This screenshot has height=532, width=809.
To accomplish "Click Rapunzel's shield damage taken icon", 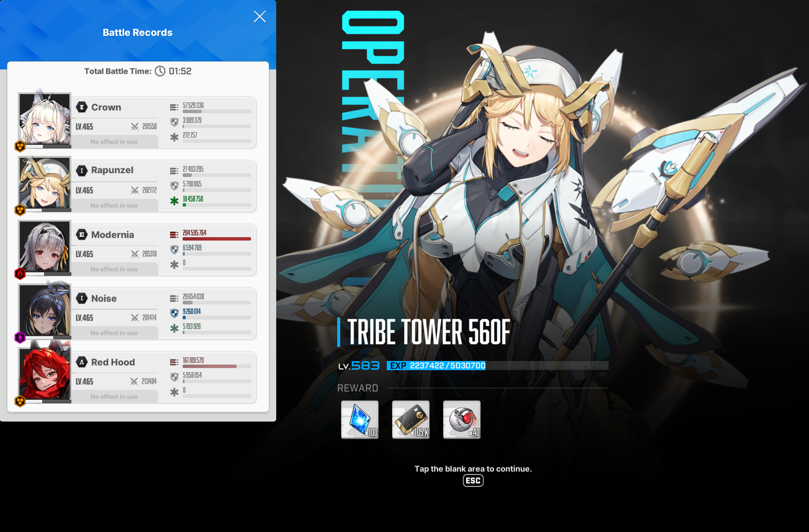I will click(174, 186).
